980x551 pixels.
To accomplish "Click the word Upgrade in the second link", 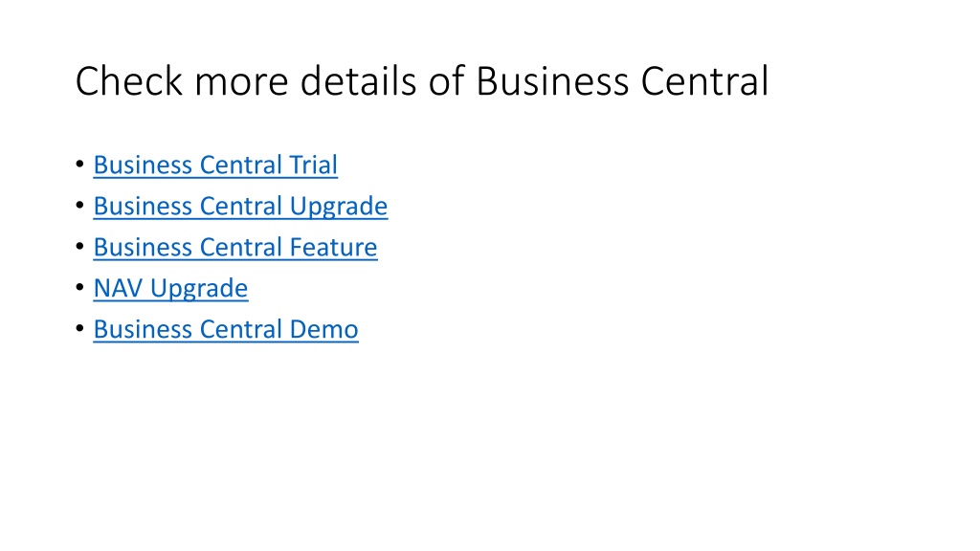I will click(339, 207).
